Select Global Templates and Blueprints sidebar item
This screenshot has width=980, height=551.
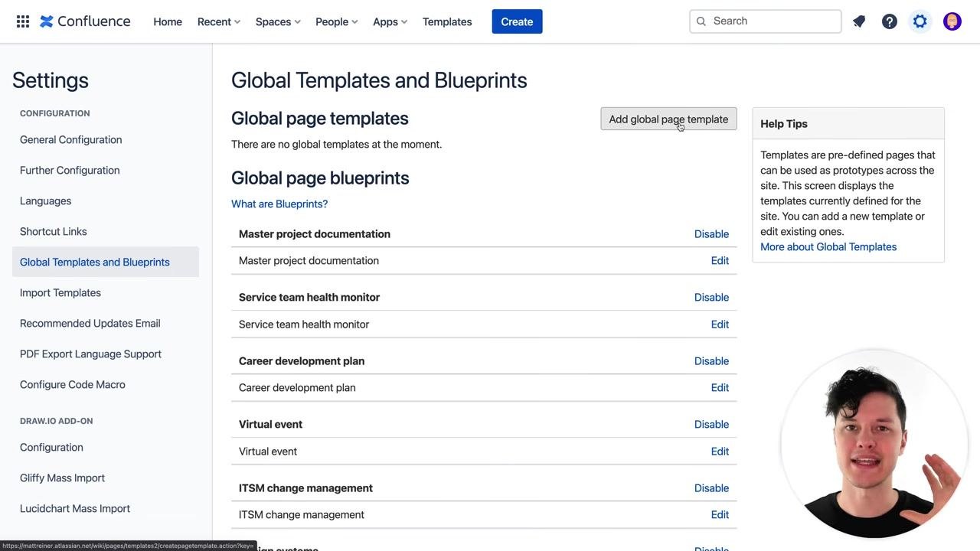pos(106,262)
